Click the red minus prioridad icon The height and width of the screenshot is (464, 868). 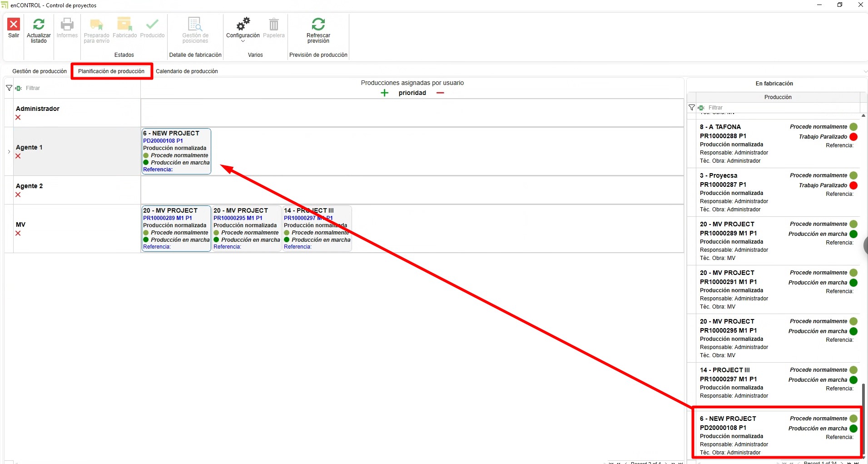pyautogui.click(x=440, y=93)
